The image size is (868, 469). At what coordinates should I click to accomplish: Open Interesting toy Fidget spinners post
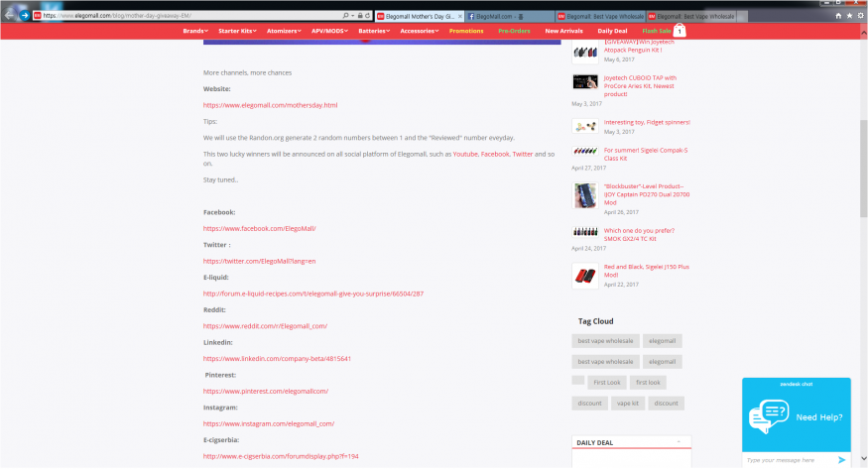647,122
